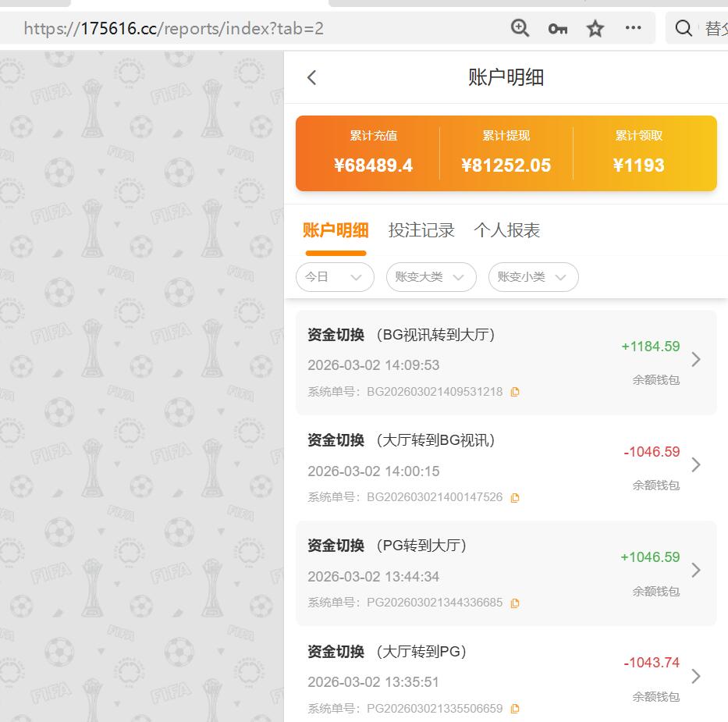Expand the 大厅转到PG transaction details

click(695, 676)
